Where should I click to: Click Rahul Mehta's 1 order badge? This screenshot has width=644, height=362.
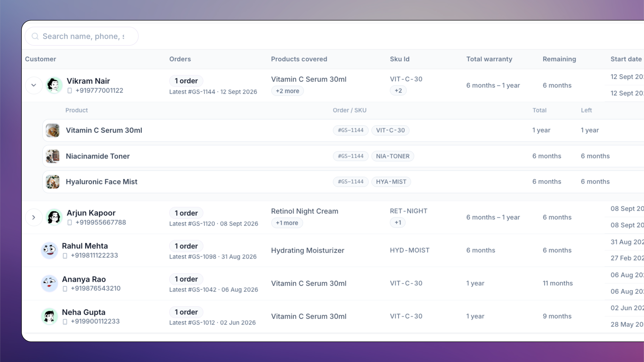(186, 246)
